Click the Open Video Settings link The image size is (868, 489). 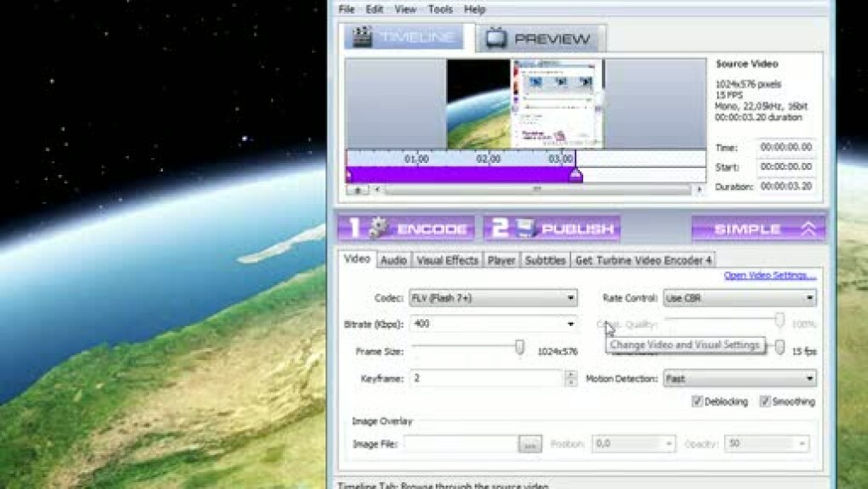click(769, 276)
